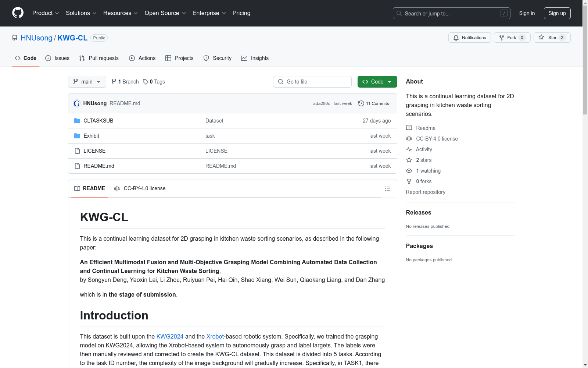Click the repository icon before HNUsong

(15, 38)
